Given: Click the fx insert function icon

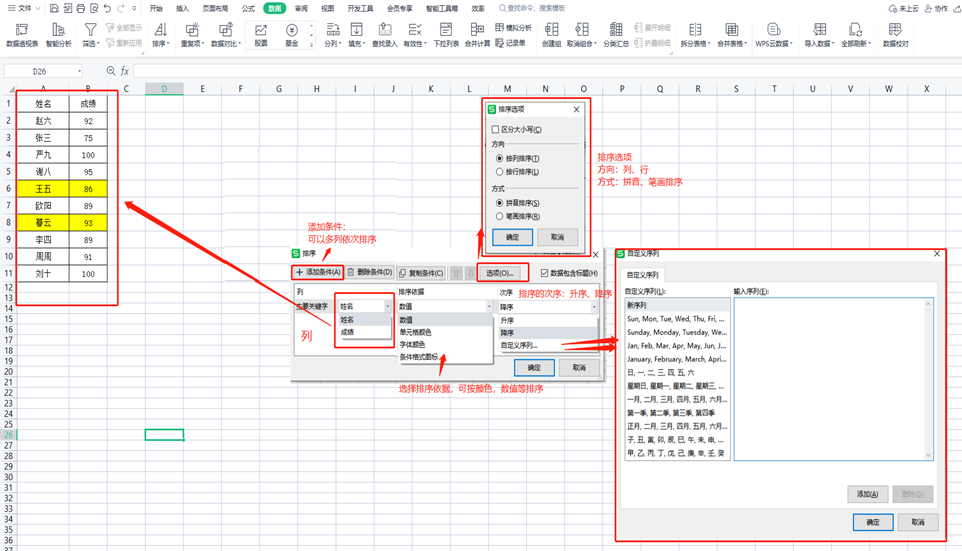Looking at the screenshot, I should coord(125,71).
